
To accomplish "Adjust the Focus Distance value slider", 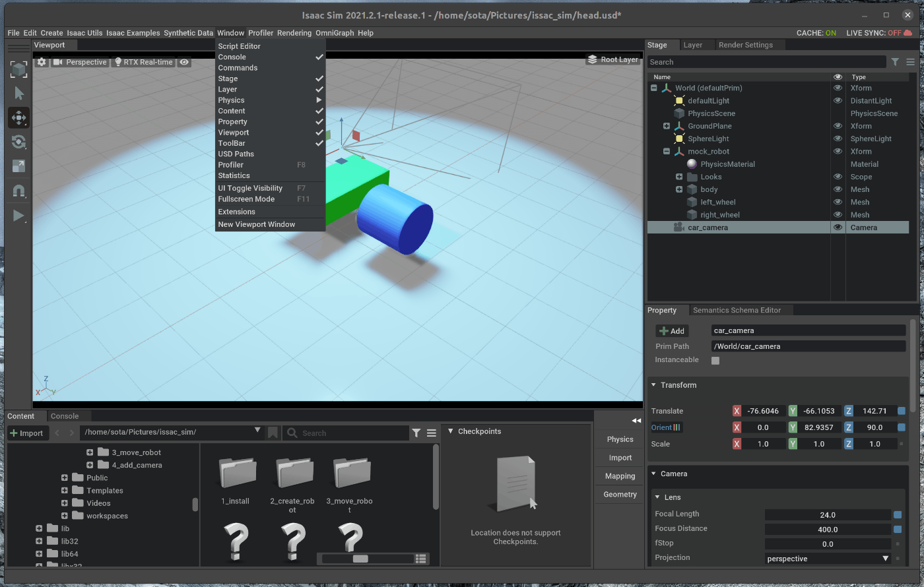I will click(828, 530).
